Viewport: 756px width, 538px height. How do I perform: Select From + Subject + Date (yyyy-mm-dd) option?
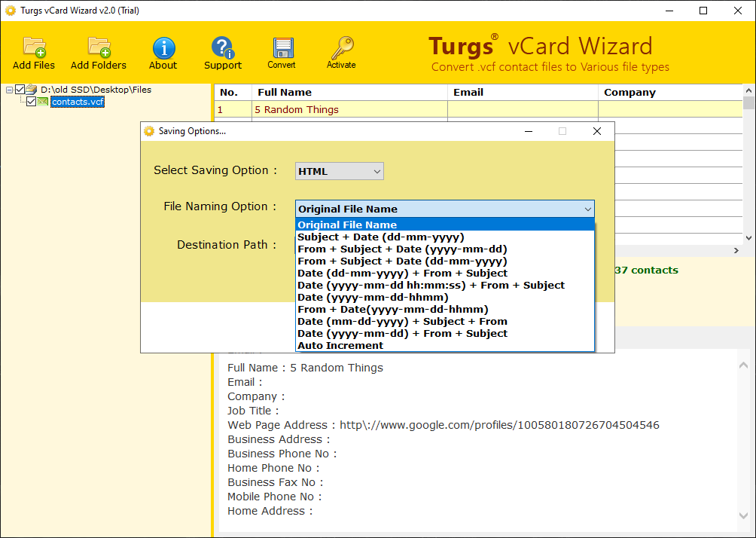445,249
